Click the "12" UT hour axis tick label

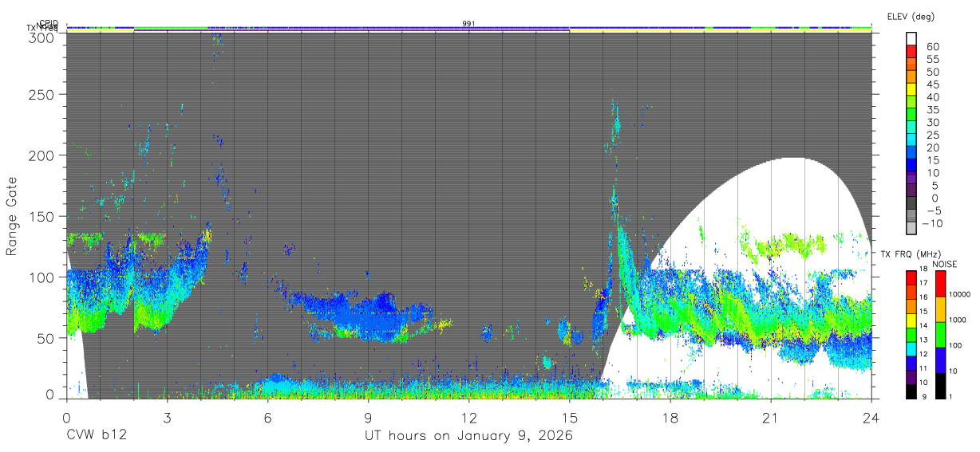[x=468, y=418]
